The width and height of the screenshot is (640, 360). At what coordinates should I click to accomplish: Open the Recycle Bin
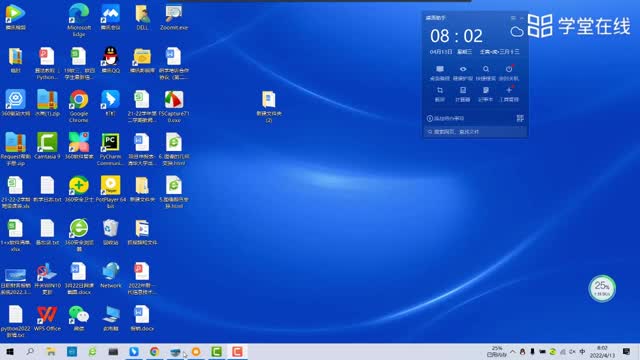coord(111,232)
